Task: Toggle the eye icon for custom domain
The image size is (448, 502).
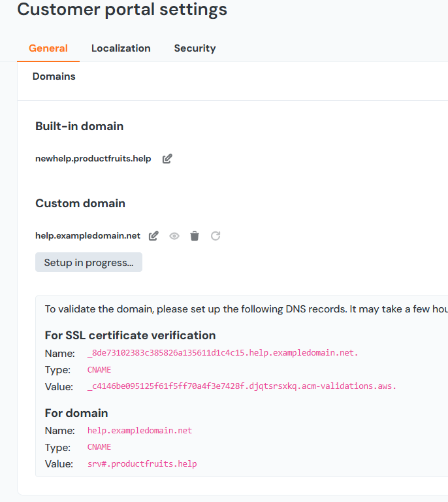Action: click(174, 236)
